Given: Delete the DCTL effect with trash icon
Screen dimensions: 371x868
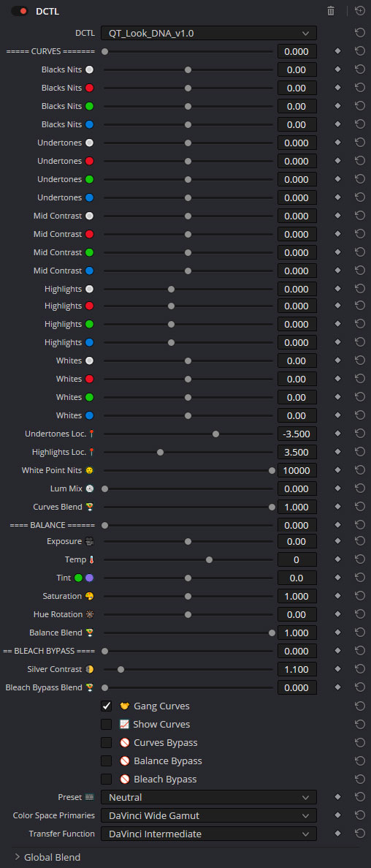Looking at the screenshot, I should 331,11.
